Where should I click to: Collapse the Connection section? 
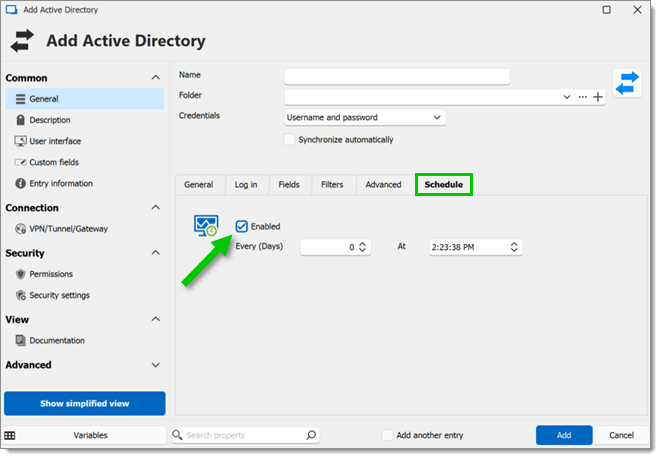click(156, 207)
